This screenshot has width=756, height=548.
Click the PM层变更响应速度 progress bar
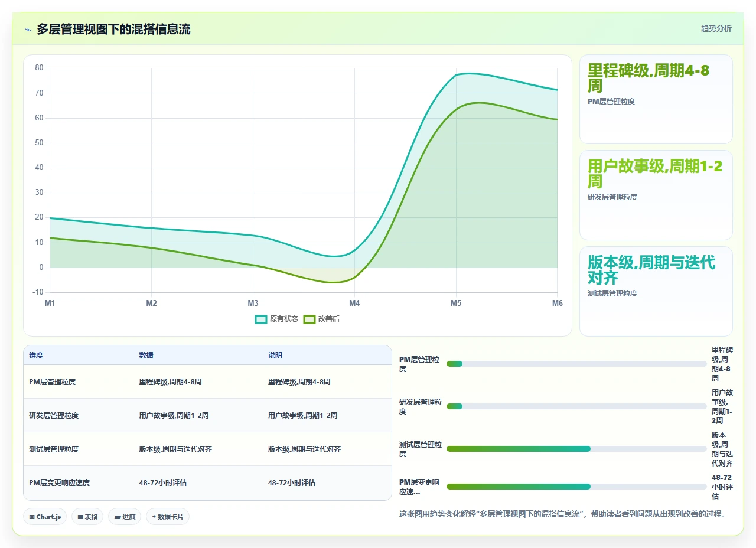coord(576,487)
